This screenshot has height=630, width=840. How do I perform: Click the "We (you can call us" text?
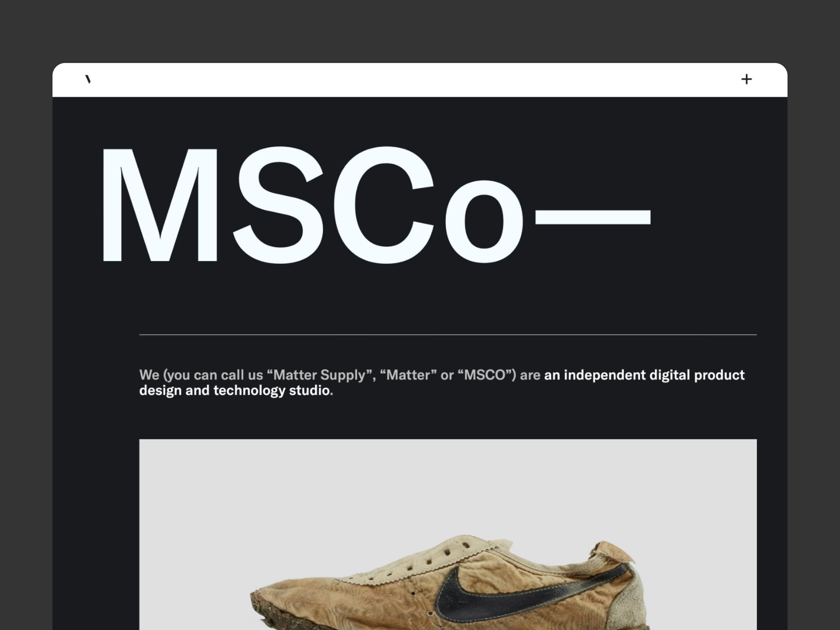[x=201, y=375]
